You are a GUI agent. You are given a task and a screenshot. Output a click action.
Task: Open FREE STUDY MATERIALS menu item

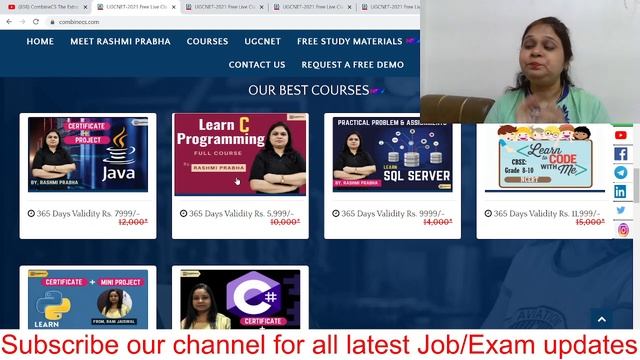pyautogui.click(x=350, y=41)
